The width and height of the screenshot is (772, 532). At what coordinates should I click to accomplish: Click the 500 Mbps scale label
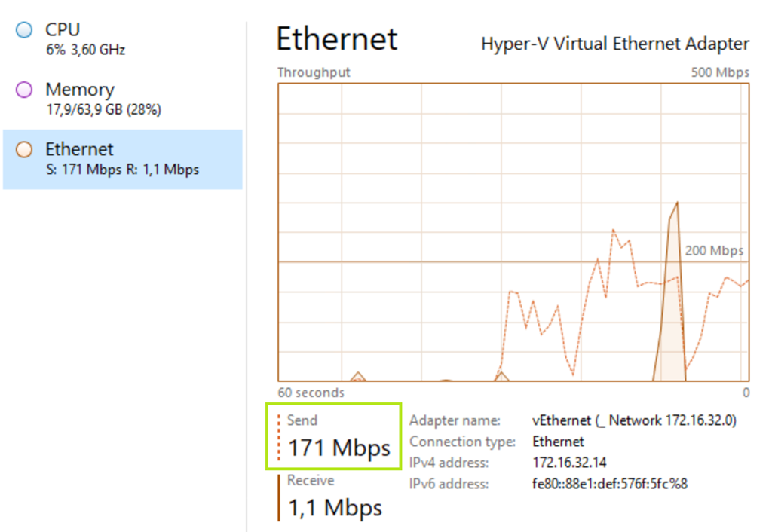click(720, 72)
